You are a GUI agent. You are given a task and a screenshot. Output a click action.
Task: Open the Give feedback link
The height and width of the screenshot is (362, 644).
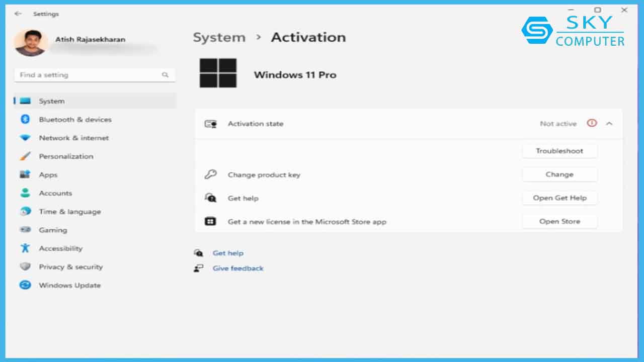tap(238, 268)
